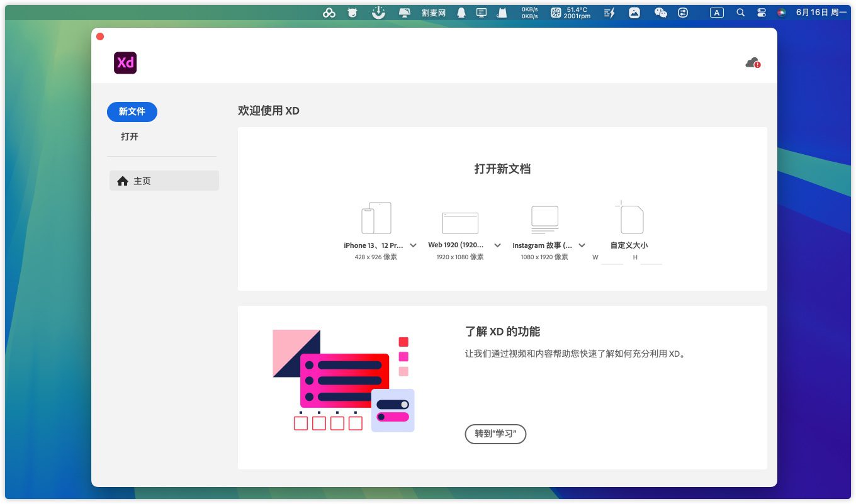This screenshot has width=856, height=504.
Task: Click the learn XD illustration thumbnail
Action: coord(343,381)
